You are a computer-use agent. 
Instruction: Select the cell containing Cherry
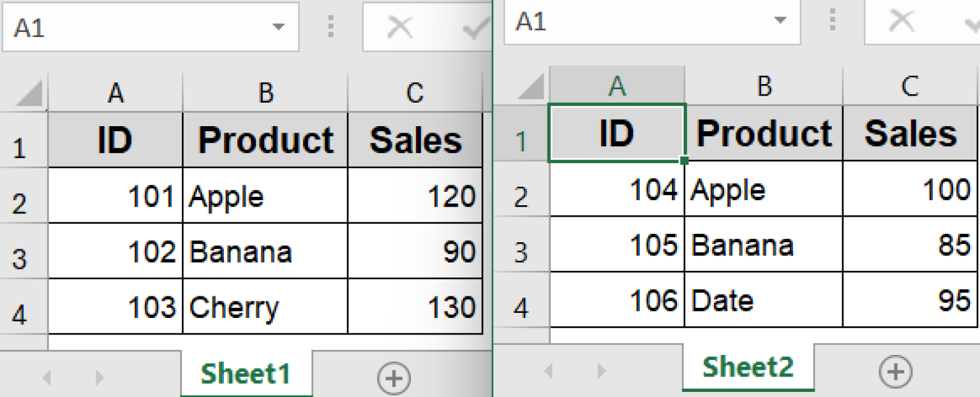pyautogui.click(x=265, y=308)
